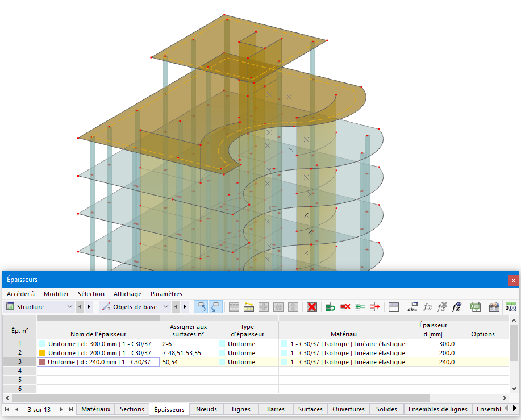This screenshot has width=521, height=420.
Task: Open the Paramètres menu
Action: 166,294
